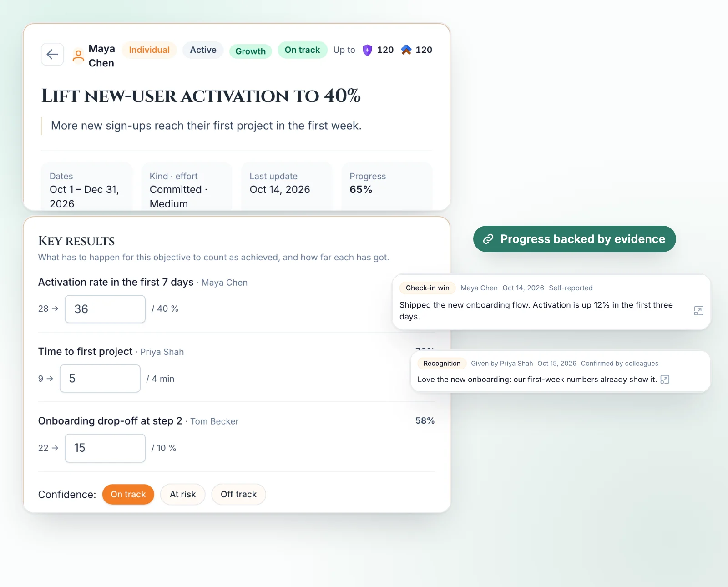Image resolution: width=728 pixels, height=587 pixels.
Task: Click the link icon in evidence banner
Action: point(488,239)
